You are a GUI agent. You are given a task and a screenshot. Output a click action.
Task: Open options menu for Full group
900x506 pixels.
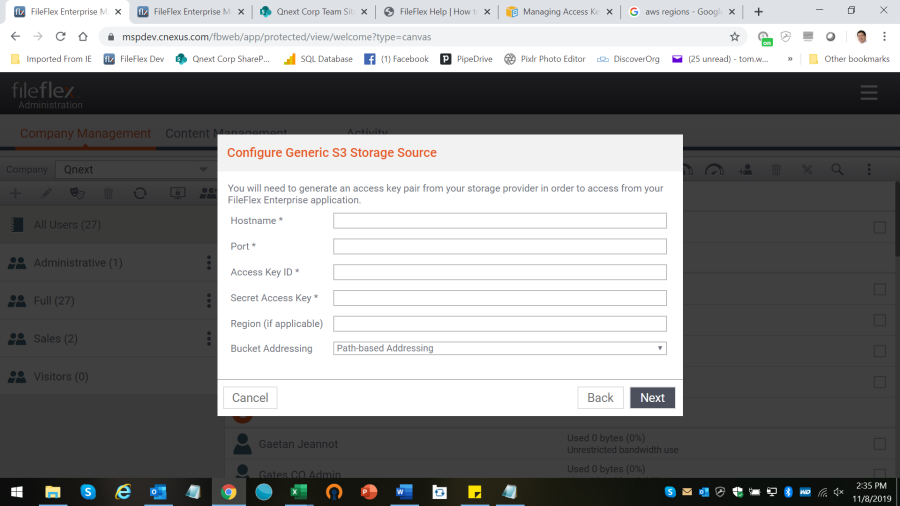[209, 301]
